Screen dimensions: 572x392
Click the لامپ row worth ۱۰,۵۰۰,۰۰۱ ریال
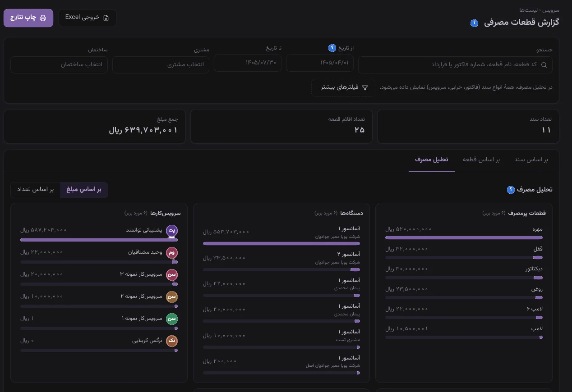pyautogui.click(x=464, y=332)
